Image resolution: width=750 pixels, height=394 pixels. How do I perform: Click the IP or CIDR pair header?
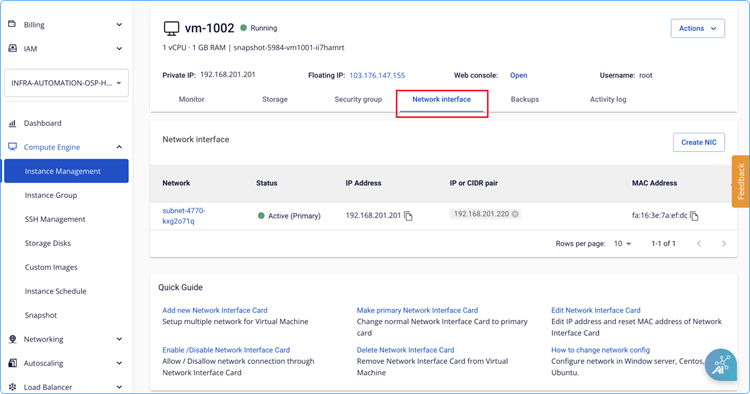tap(474, 183)
